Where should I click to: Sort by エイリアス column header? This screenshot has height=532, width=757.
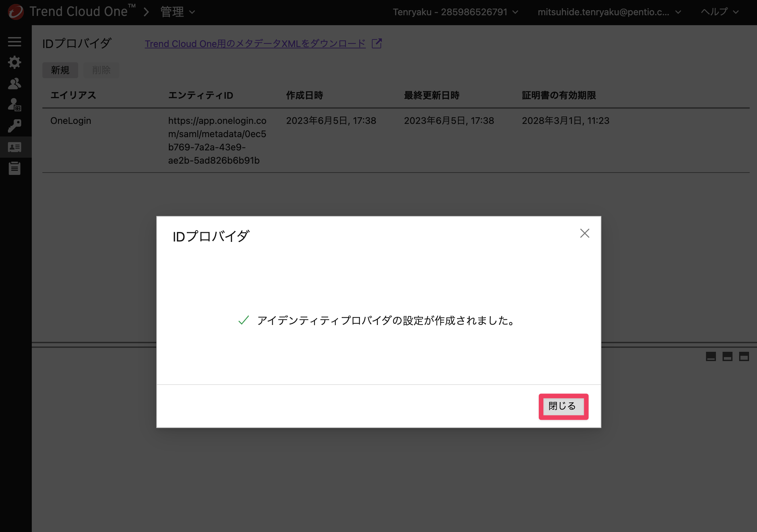73,95
